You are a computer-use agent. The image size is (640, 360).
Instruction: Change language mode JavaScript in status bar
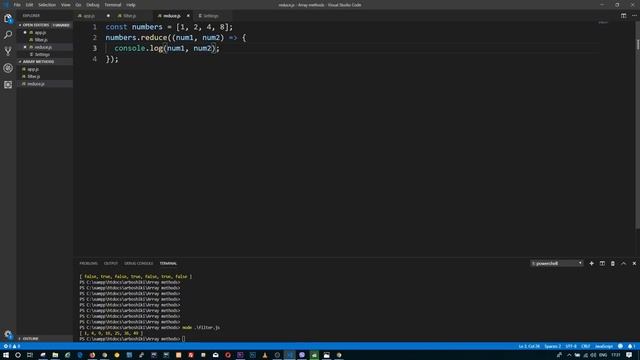click(604, 346)
